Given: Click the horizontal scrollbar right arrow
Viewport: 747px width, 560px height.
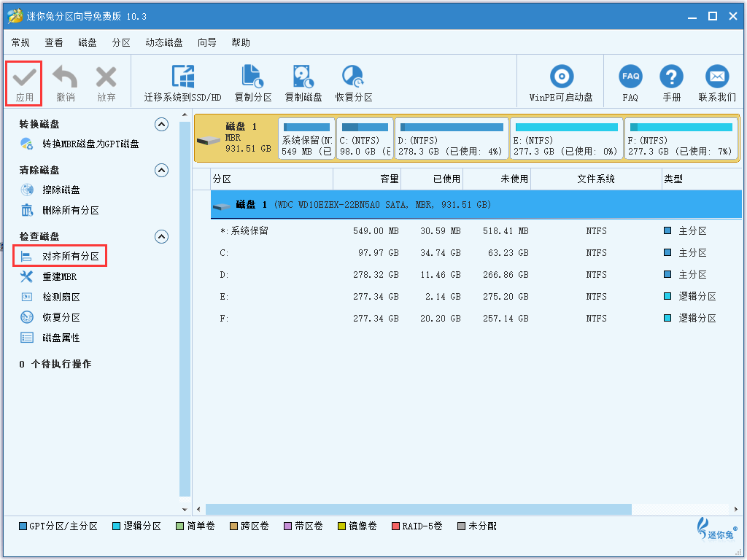Looking at the screenshot, I should click(x=737, y=509).
